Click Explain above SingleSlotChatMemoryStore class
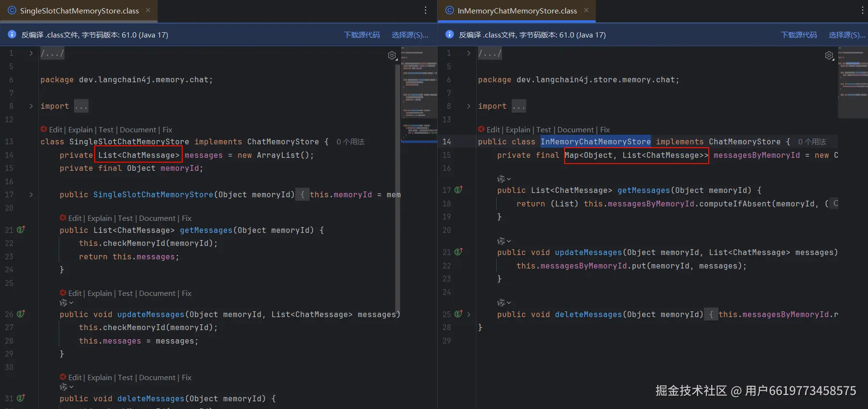 point(80,130)
